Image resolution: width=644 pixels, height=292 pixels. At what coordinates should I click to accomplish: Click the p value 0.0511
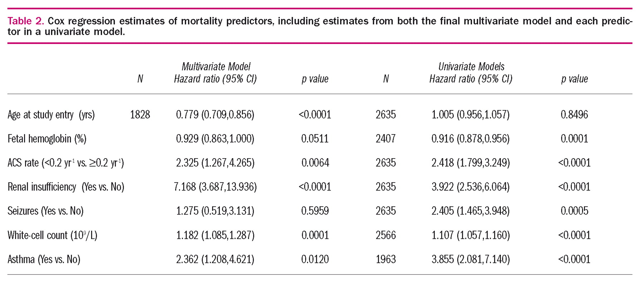point(315,139)
